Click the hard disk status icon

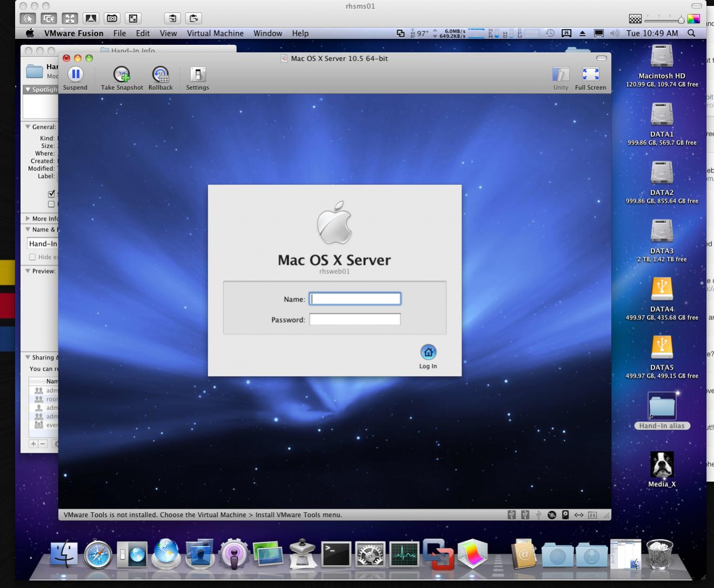(x=565, y=515)
